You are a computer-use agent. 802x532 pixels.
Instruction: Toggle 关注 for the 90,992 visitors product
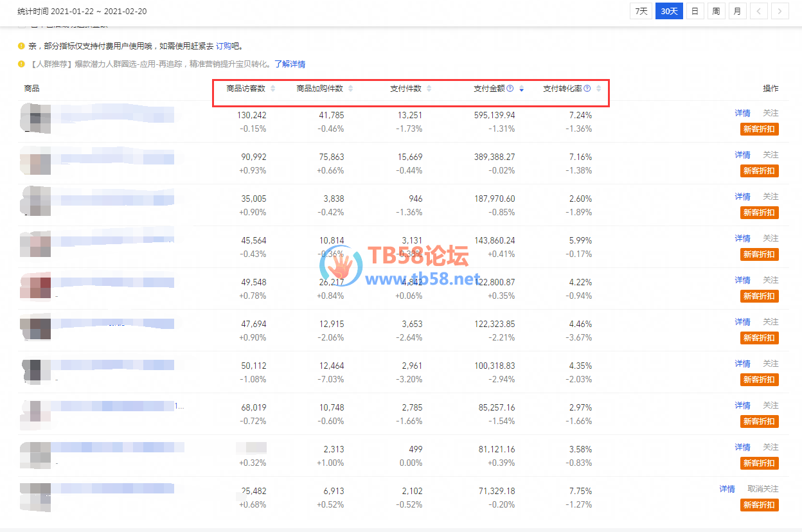click(x=771, y=155)
